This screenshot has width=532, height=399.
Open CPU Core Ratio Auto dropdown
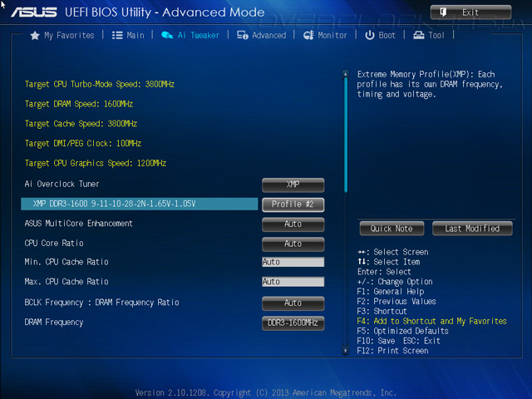293,244
